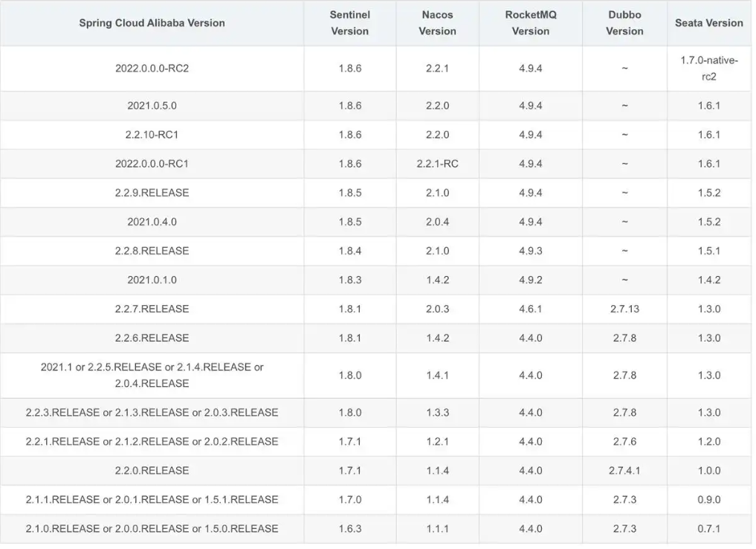Select the 2022.0.0.0-RC2 version cell
The height and width of the screenshot is (549, 756).
coord(152,68)
